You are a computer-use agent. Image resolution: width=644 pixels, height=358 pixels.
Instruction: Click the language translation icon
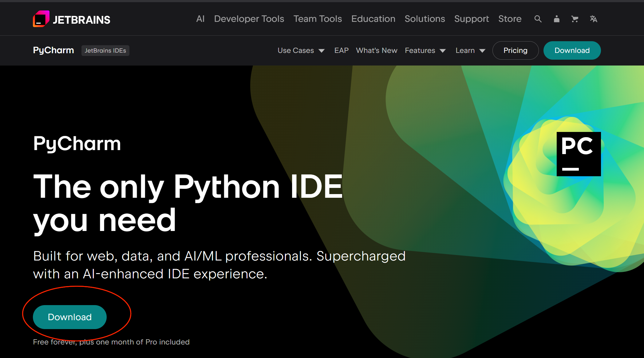593,19
